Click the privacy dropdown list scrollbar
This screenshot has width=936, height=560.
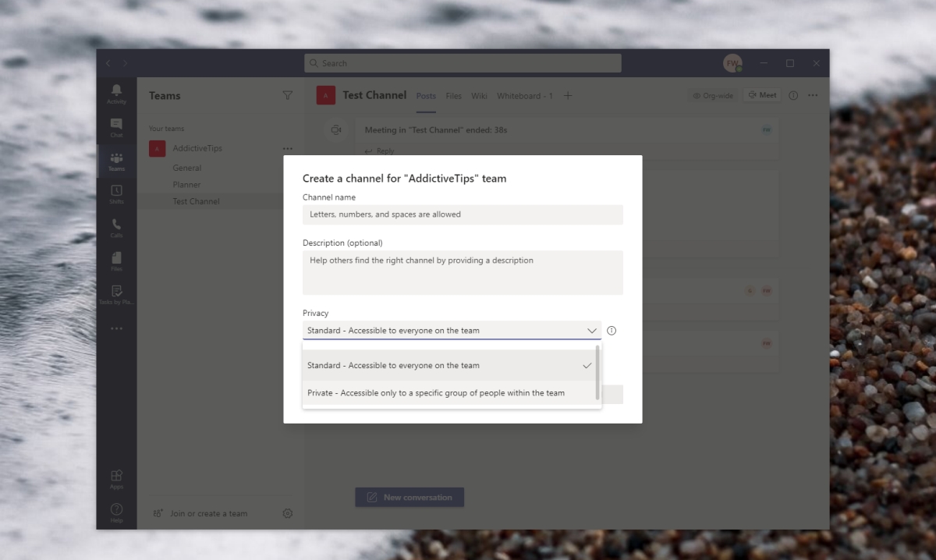(597, 373)
